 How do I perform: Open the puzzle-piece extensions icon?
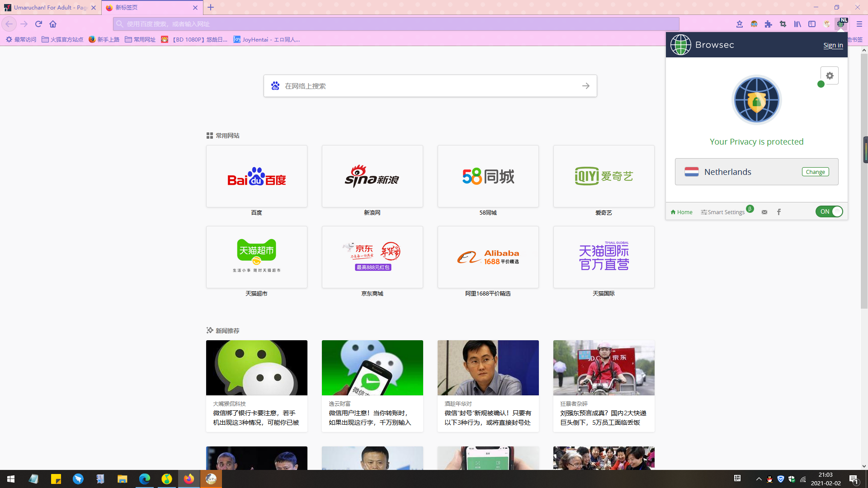769,24
